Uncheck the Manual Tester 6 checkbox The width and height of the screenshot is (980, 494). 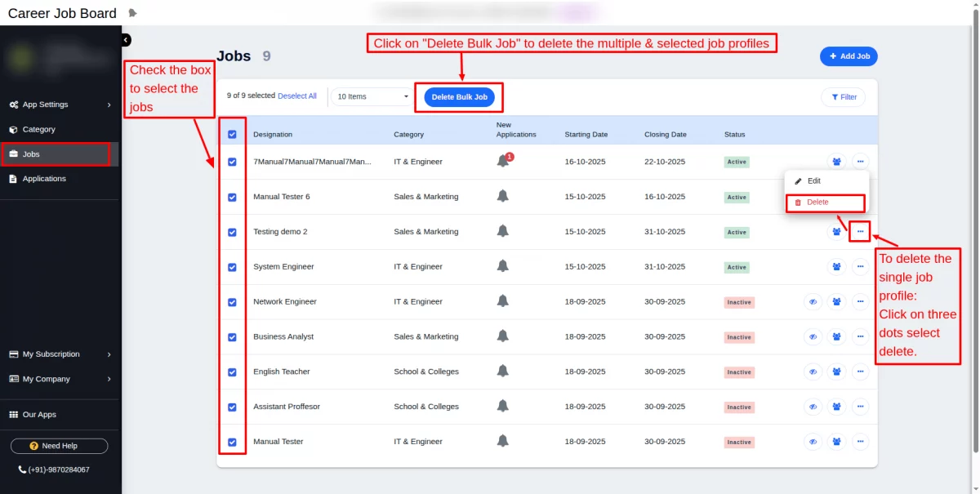point(232,197)
